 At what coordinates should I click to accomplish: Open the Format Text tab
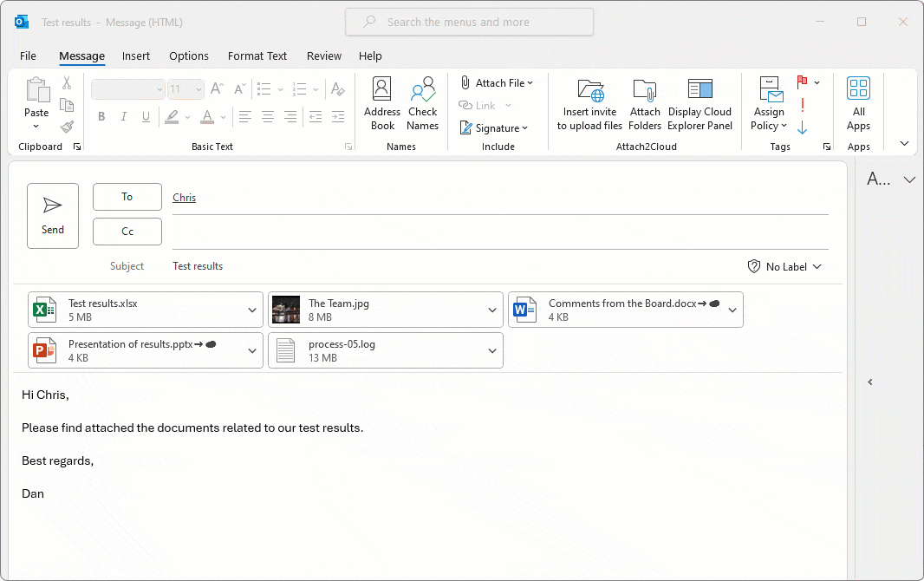coord(257,56)
